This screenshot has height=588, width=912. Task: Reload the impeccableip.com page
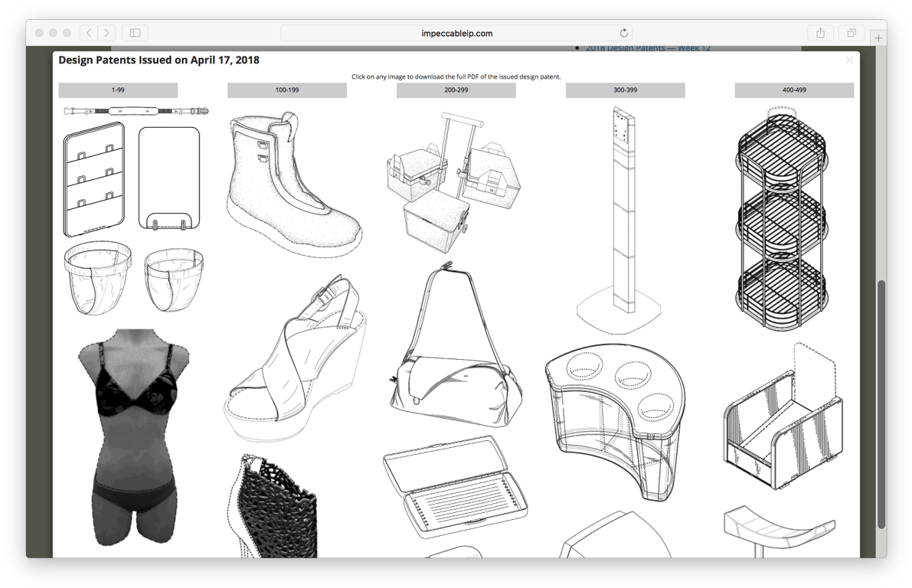623,33
